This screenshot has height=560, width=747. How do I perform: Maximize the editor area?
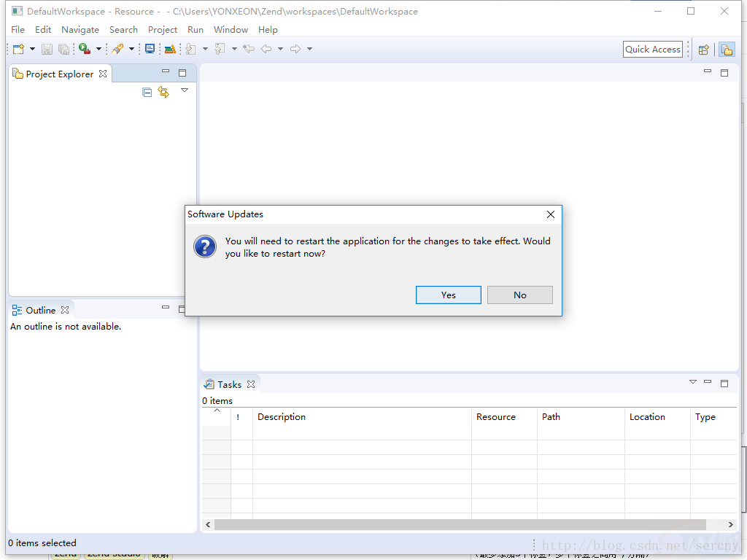[724, 73]
